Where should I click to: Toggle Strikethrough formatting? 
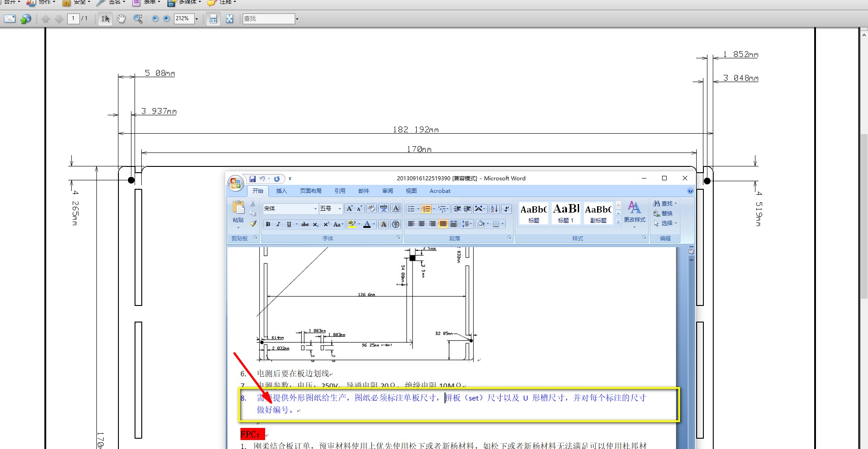tap(305, 224)
